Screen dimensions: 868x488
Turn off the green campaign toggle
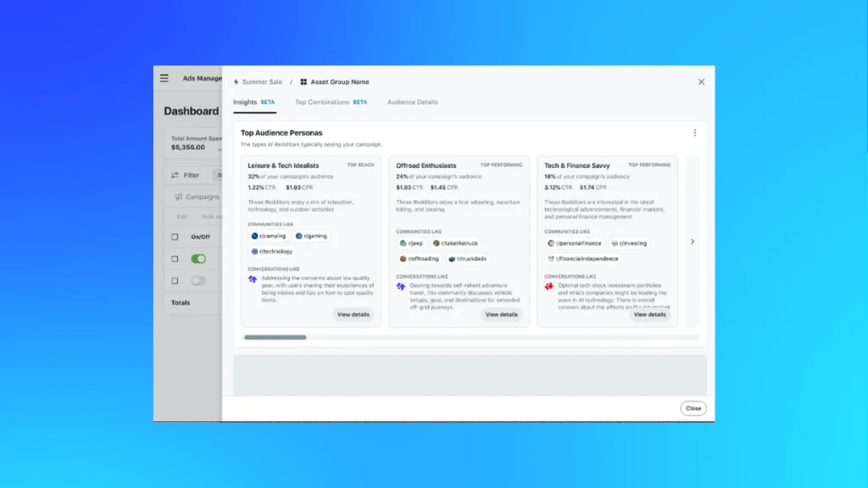198,259
